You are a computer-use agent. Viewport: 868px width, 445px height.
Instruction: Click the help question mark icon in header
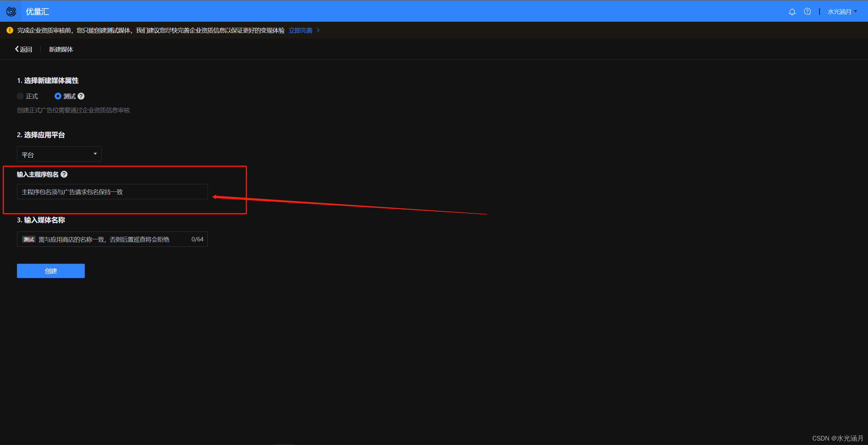(807, 12)
